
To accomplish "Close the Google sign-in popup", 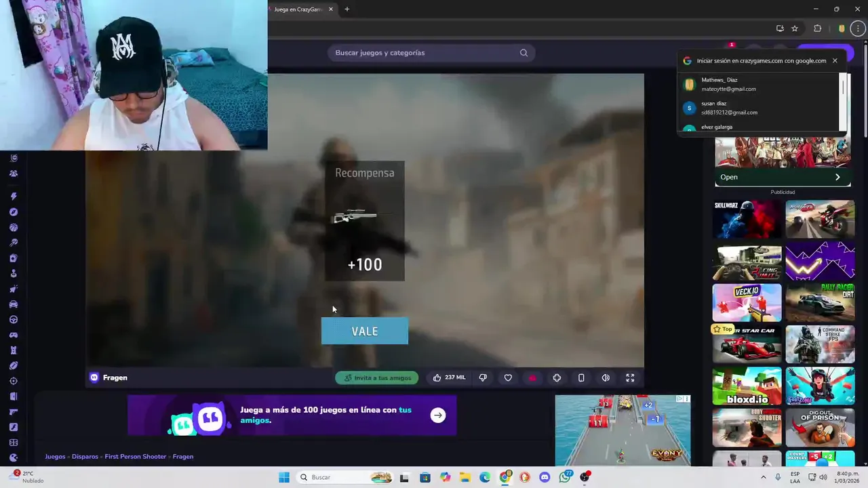I will tap(835, 60).
